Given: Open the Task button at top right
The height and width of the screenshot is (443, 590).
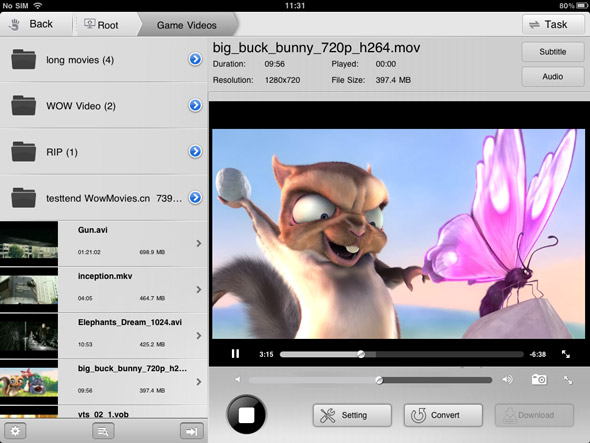Looking at the screenshot, I should coord(553,24).
